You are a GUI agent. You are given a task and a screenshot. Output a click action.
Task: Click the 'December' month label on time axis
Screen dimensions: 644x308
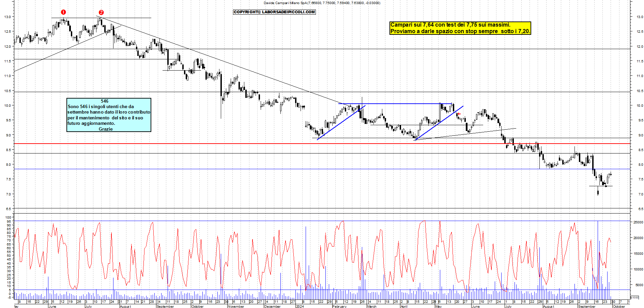tap(272, 306)
